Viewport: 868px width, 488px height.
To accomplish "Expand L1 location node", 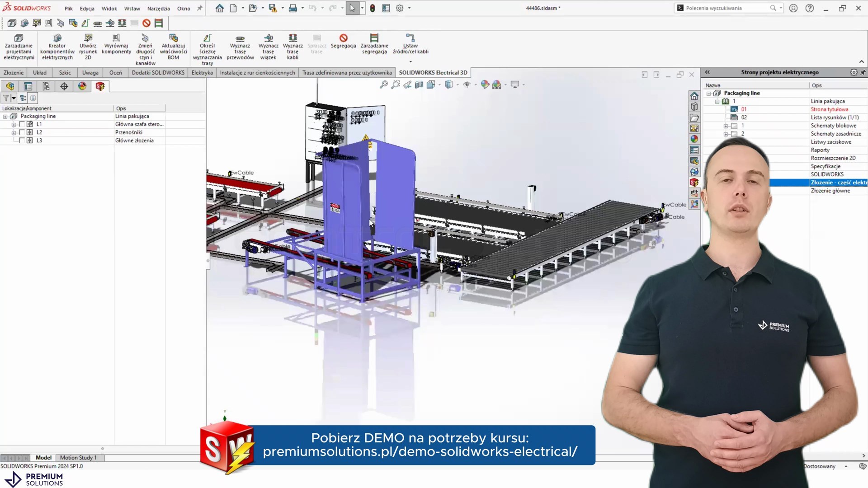I will [14, 125].
